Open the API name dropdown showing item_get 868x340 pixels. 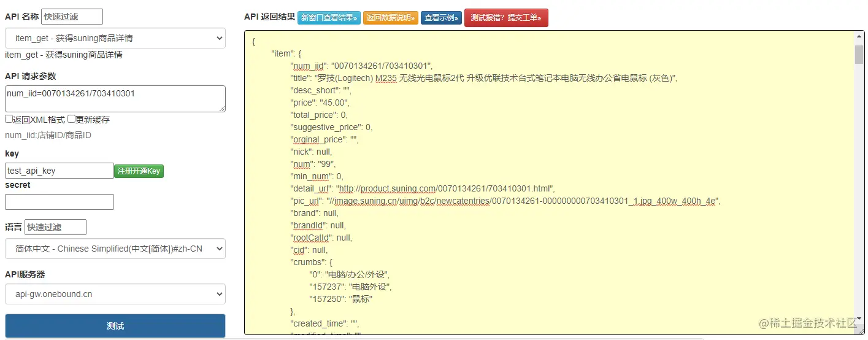115,38
